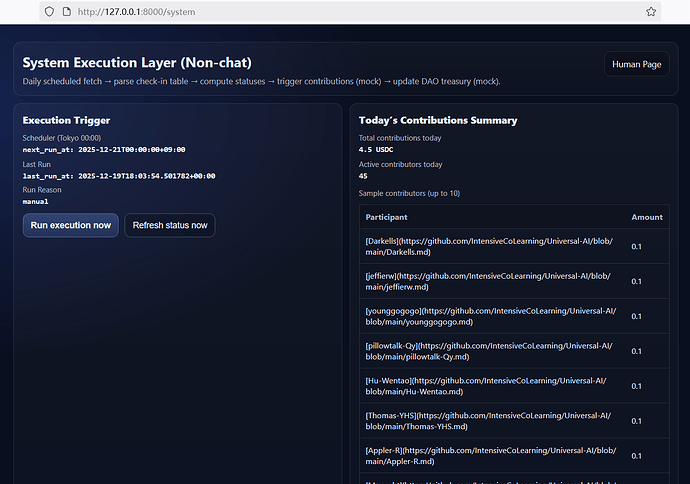Click Refresh status now button

pyautogui.click(x=170, y=225)
